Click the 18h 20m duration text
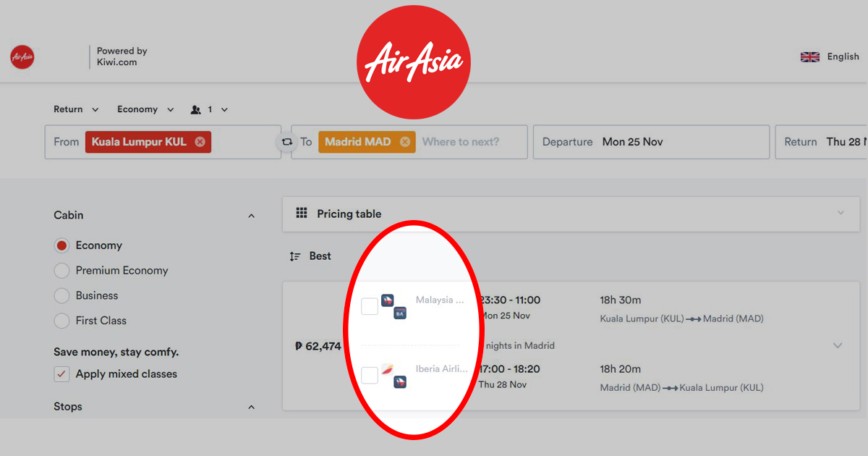868x456 pixels. coord(621,369)
